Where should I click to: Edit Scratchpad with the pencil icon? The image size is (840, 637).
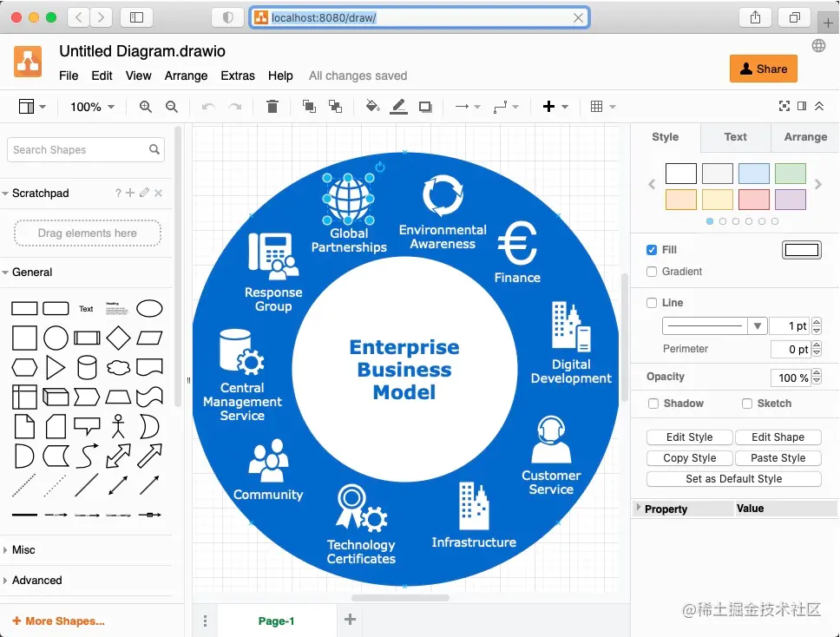144,193
